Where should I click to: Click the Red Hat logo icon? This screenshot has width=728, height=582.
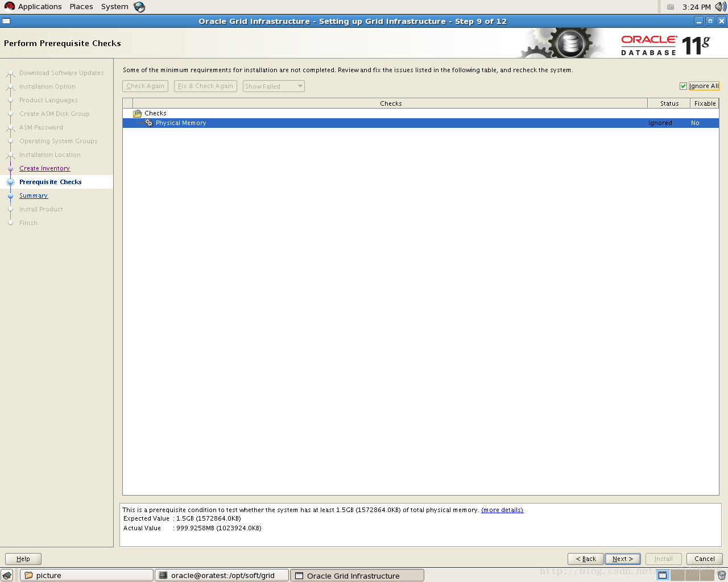pos(9,6)
